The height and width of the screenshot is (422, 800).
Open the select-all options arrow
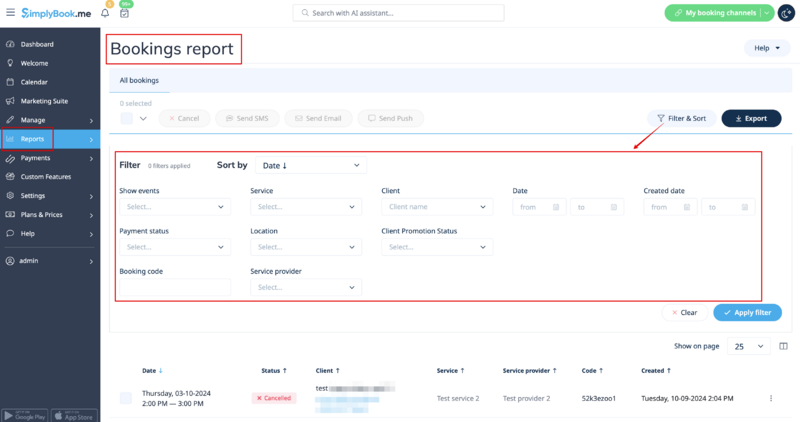(x=143, y=118)
